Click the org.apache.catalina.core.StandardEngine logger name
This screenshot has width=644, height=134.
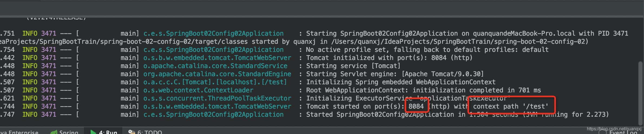(217, 74)
